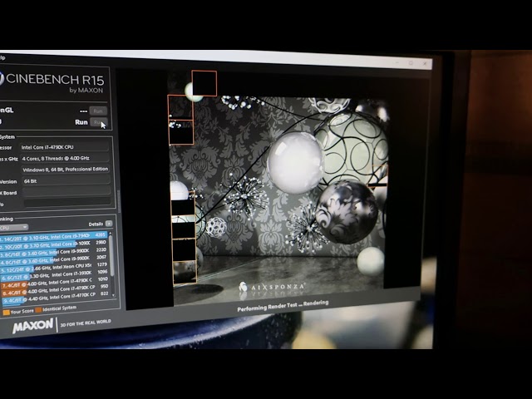Click the dark Info field
Screen dimensions: 532x399
pyautogui.click(x=67, y=201)
